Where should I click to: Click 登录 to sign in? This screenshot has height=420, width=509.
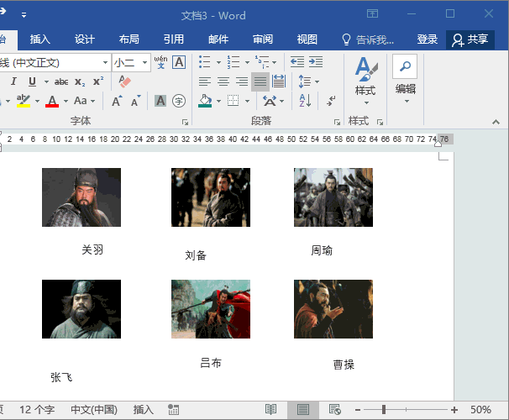[x=428, y=39]
